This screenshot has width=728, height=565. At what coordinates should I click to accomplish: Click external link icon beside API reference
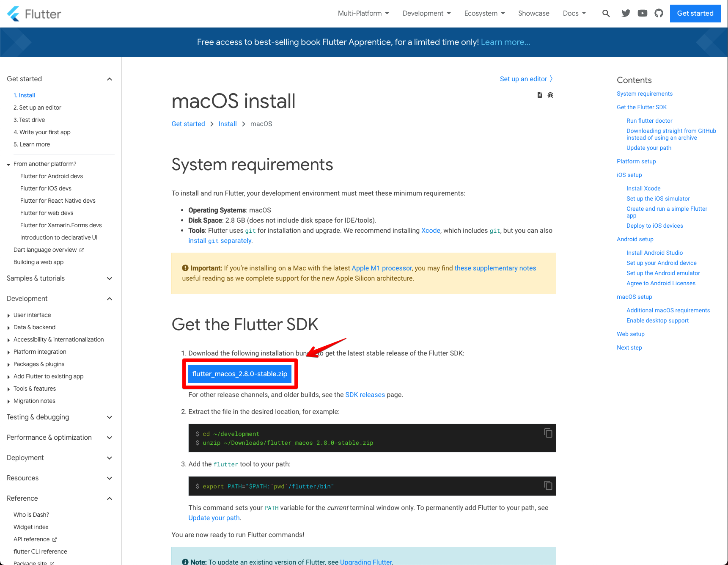point(55,540)
